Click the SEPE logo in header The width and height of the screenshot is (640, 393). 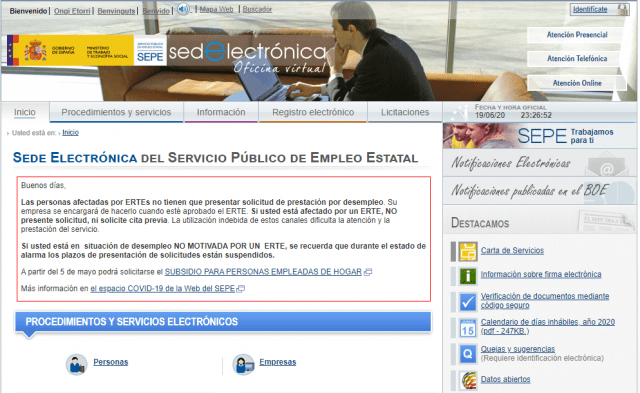(x=150, y=51)
